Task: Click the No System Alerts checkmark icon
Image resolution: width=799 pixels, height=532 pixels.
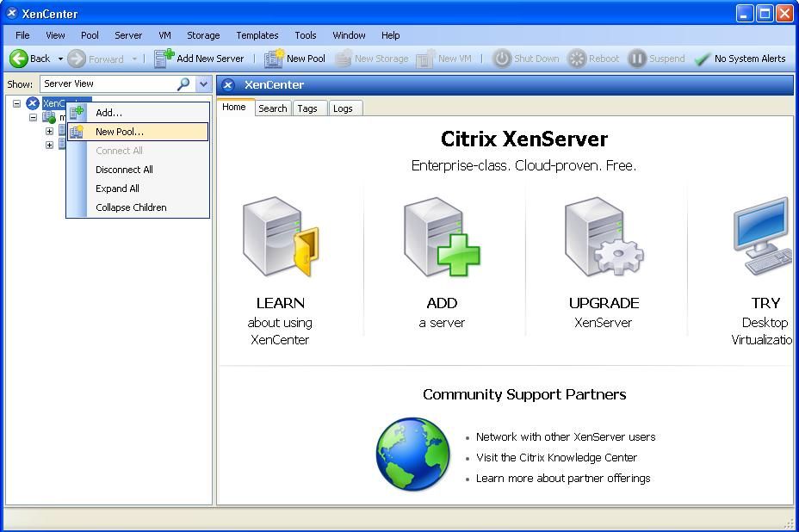Action: click(x=703, y=59)
